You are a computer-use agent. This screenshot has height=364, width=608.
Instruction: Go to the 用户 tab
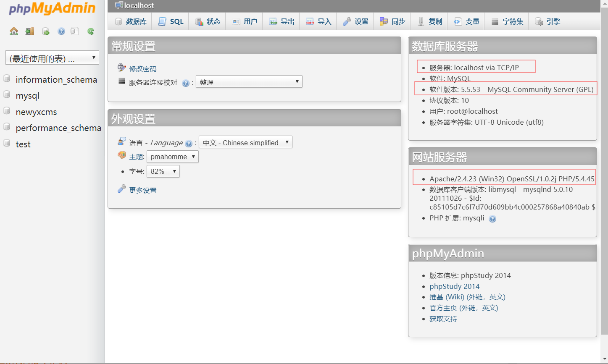coord(245,21)
